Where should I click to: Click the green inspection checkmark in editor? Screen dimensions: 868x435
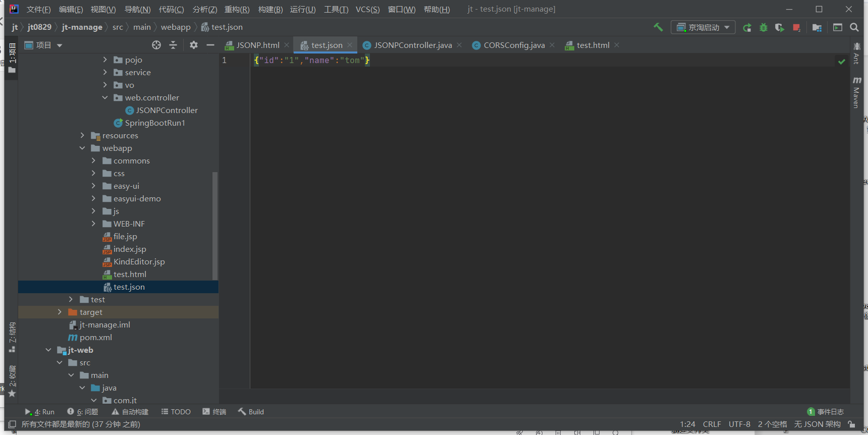click(842, 62)
